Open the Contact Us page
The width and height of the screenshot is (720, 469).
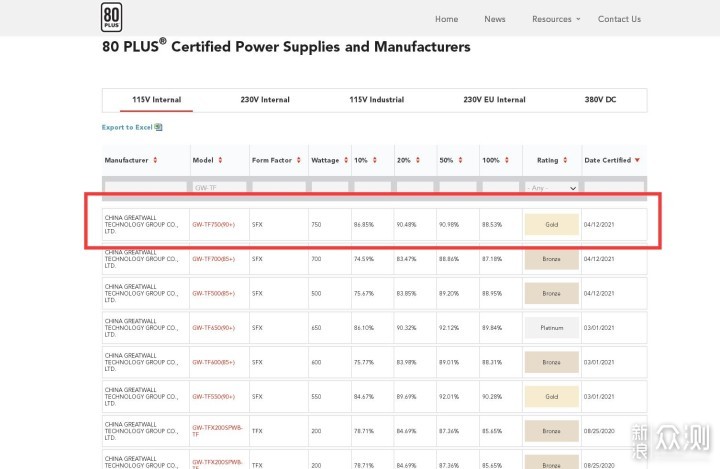click(x=619, y=19)
